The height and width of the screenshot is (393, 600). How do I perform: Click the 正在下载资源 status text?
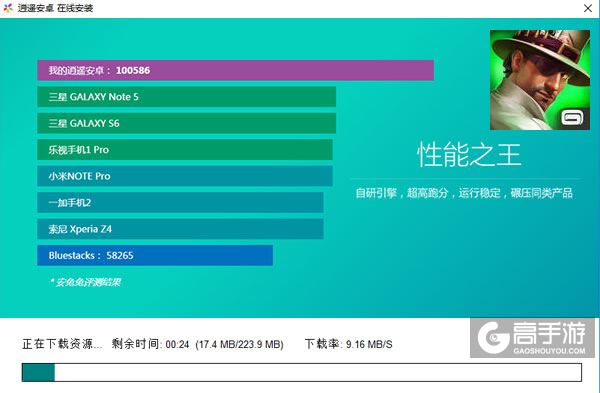click(62, 344)
